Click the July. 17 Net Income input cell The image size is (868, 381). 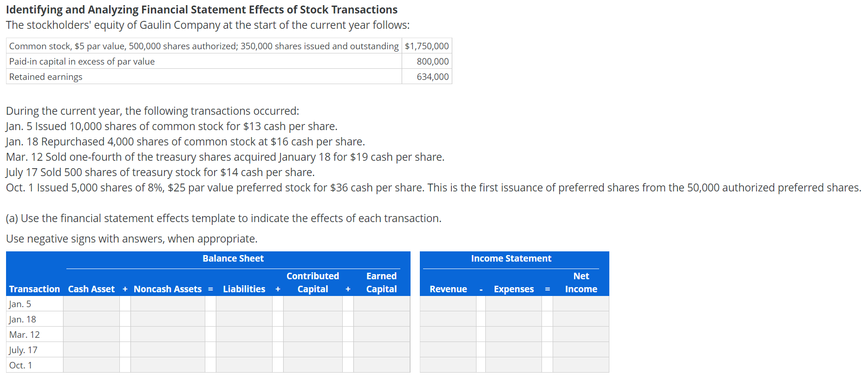point(581,350)
